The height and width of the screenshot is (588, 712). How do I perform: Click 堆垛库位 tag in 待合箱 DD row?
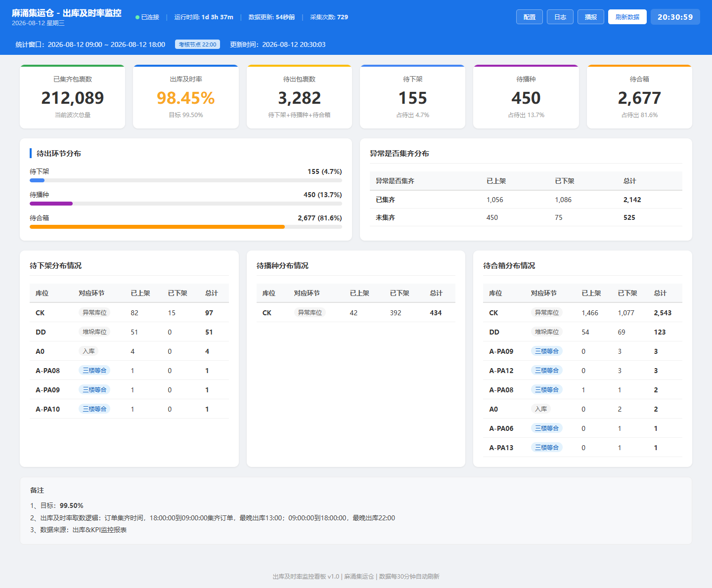click(547, 332)
